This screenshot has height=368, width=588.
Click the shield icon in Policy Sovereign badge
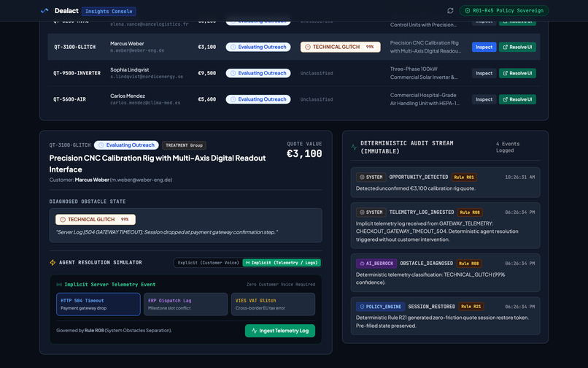coord(467,11)
